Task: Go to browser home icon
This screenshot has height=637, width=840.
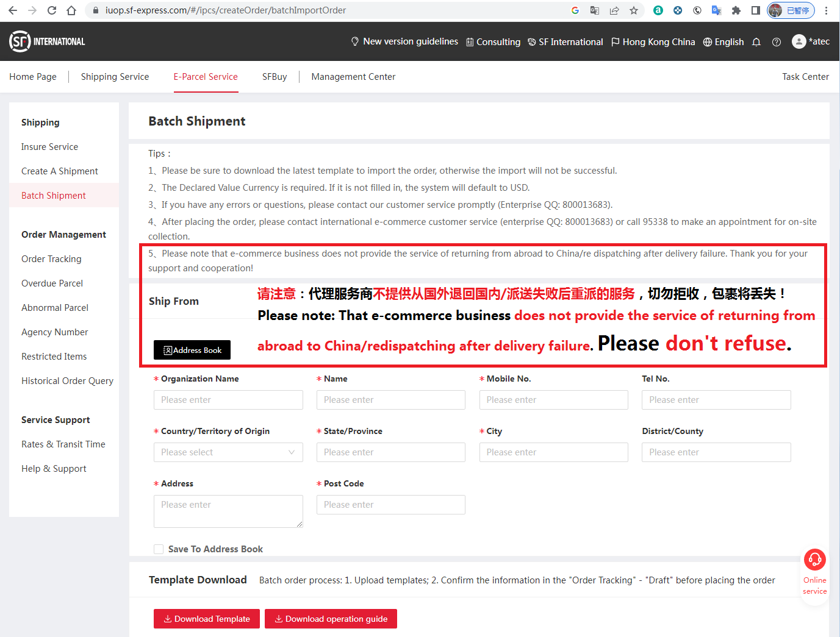Action: click(x=71, y=10)
